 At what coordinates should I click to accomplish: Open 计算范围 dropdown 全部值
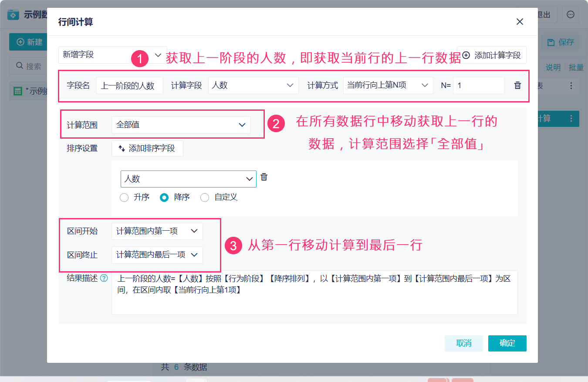tap(181, 125)
